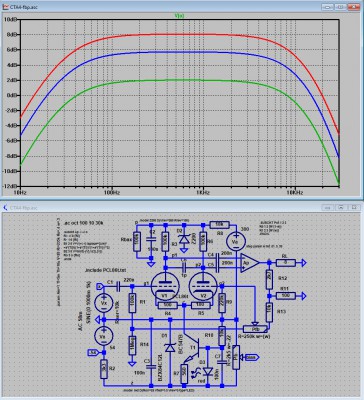Click the D1 Zener diode symbol

point(170,348)
